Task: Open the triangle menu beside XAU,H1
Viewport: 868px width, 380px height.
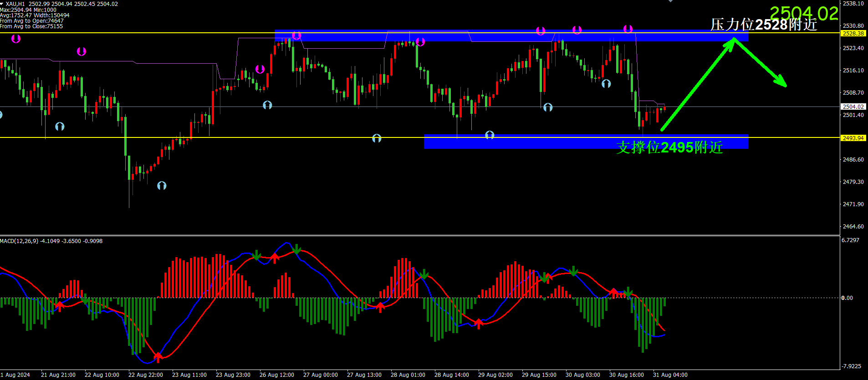Action: (2, 4)
